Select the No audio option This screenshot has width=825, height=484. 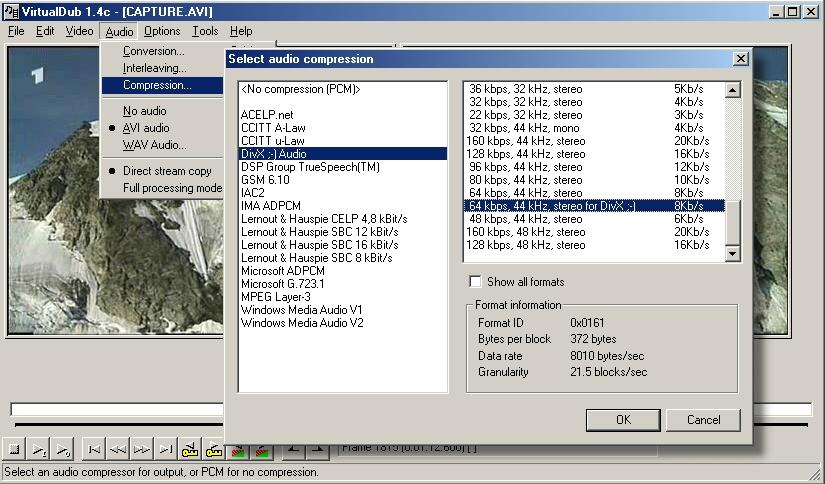point(144,111)
